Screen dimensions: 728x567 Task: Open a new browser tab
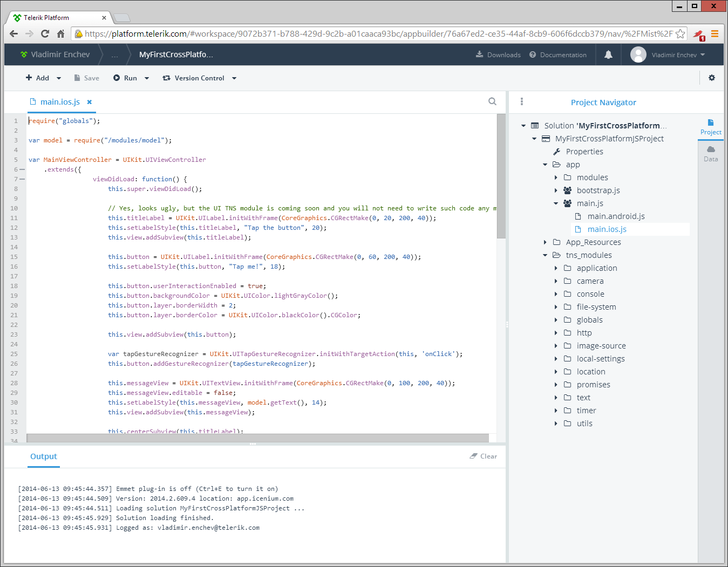pyautogui.click(x=122, y=18)
